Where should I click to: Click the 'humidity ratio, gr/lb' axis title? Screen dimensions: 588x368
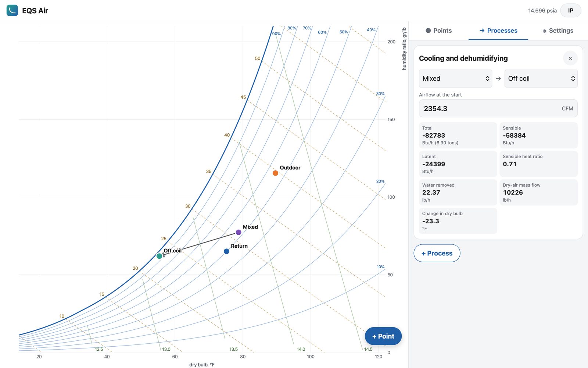404,49
